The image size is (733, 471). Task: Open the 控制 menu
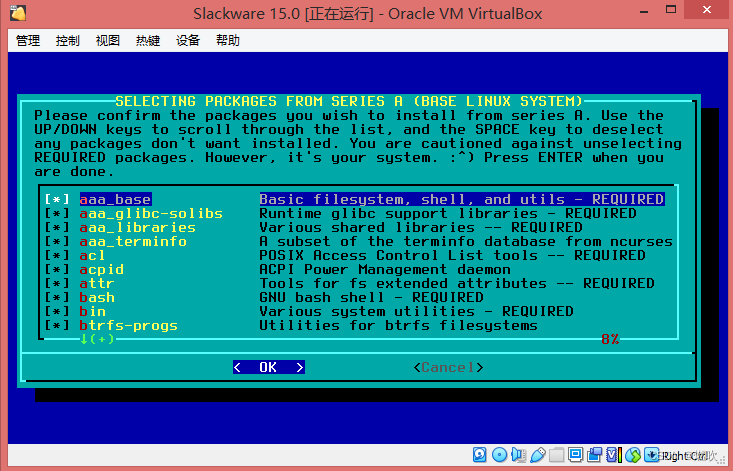click(68, 41)
